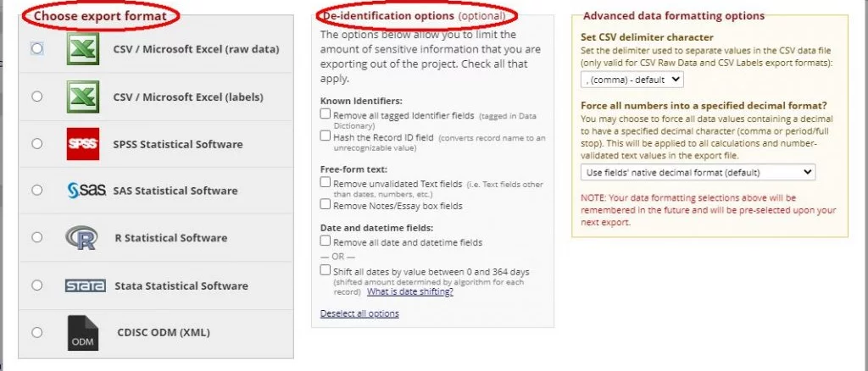Screen dimensions: 868x371
Task: Check Remove Notes/Essay box fields
Action: click(325, 204)
